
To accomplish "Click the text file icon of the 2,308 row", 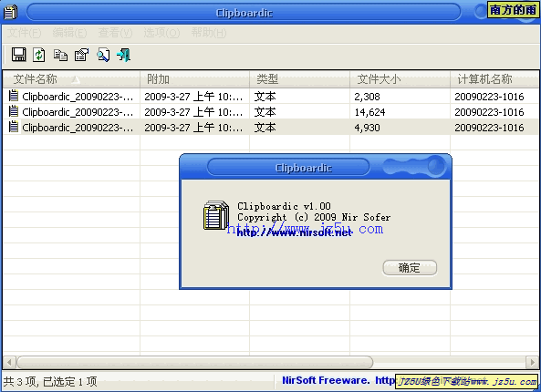I will (x=13, y=96).
